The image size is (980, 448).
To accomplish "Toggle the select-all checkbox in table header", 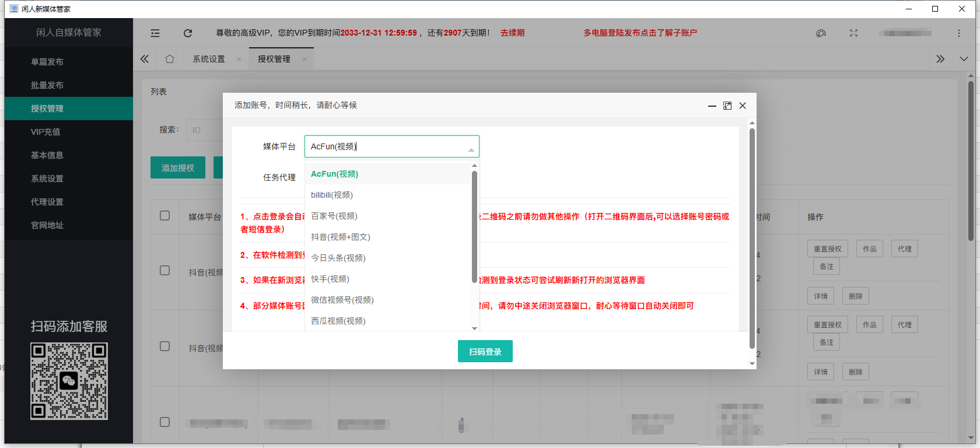I will [165, 216].
